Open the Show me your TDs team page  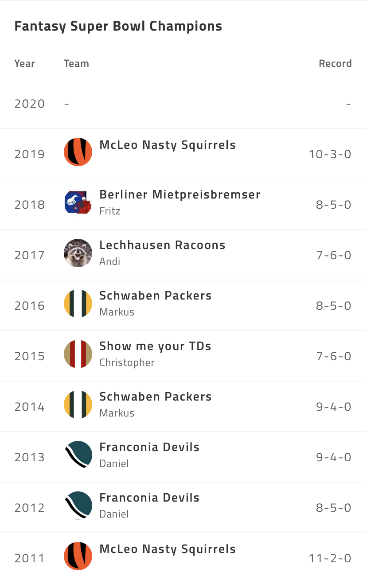155,346
